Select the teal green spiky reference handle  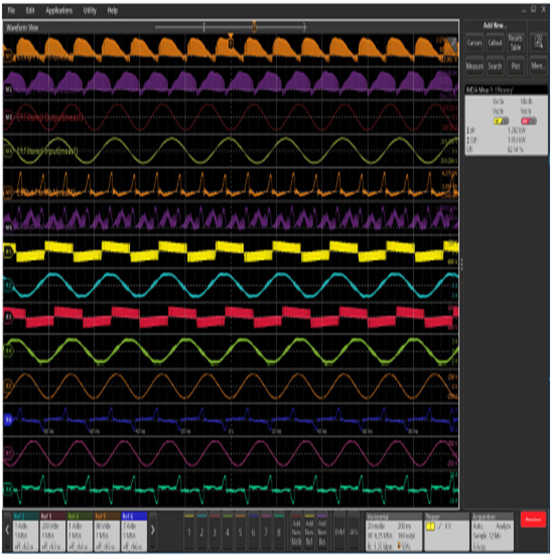click(x=9, y=489)
